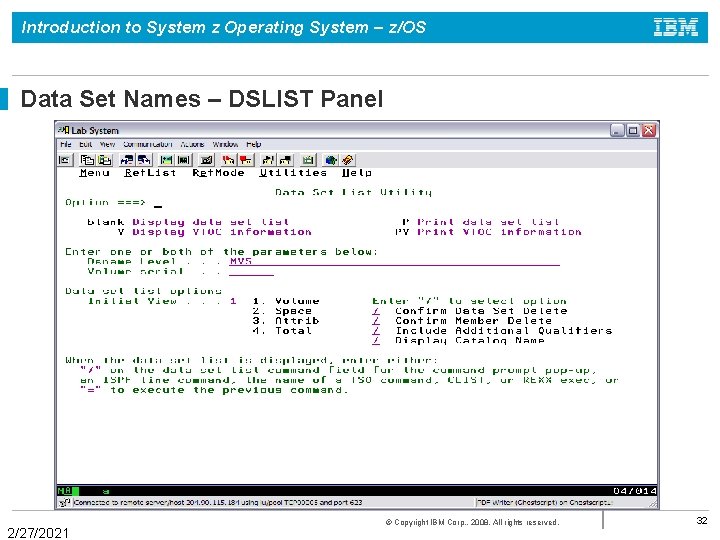Open the File menu
Viewport: 720px width, 540px height.
click(66, 144)
